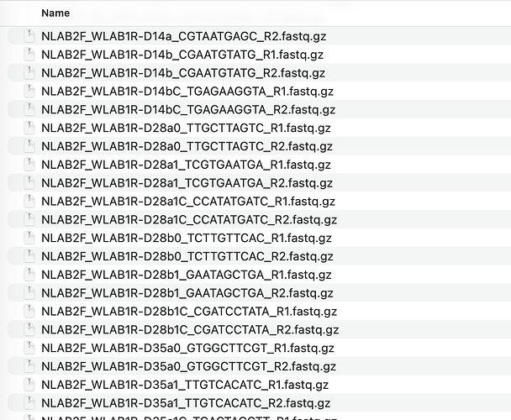Image resolution: width=511 pixels, height=420 pixels.
Task: Click document icon of D35a1_TTGTCACATC_R1 file
Action: coord(29,385)
